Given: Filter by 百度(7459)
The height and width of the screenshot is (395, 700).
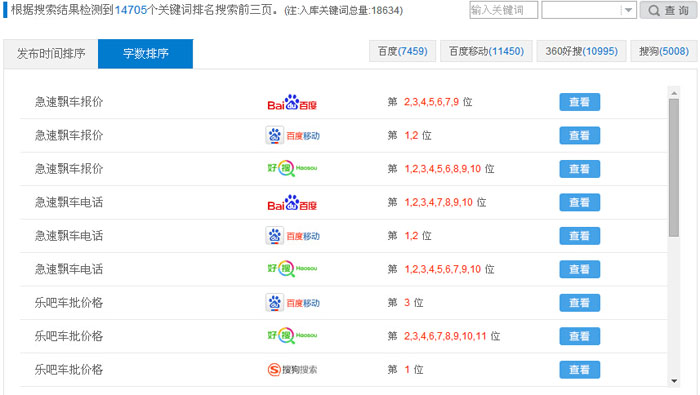Looking at the screenshot, I should (x=402, y=51).
